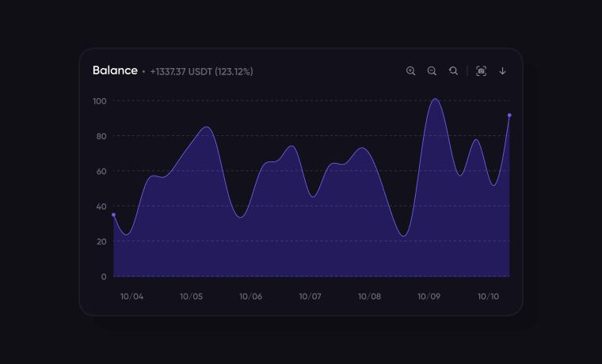Click the 10/10 date label
This screenshot has height=364, width=602.
[488, 297]
